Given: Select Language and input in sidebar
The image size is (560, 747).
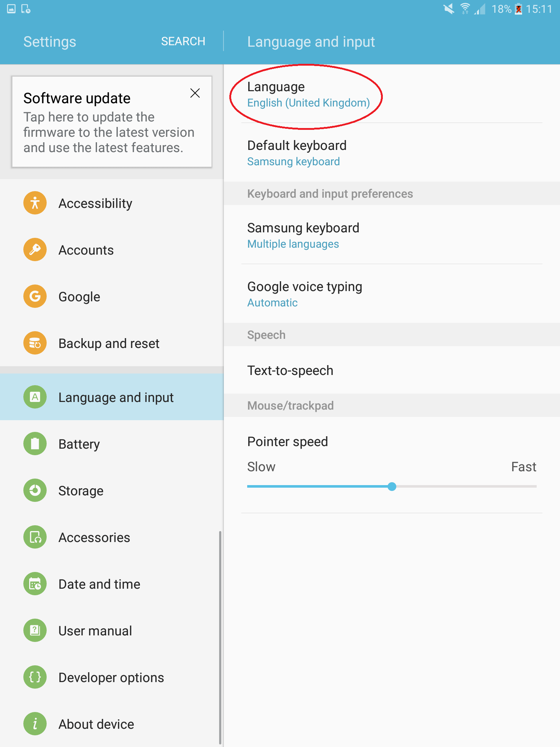Looking at the screenshot, I should 112,397.
